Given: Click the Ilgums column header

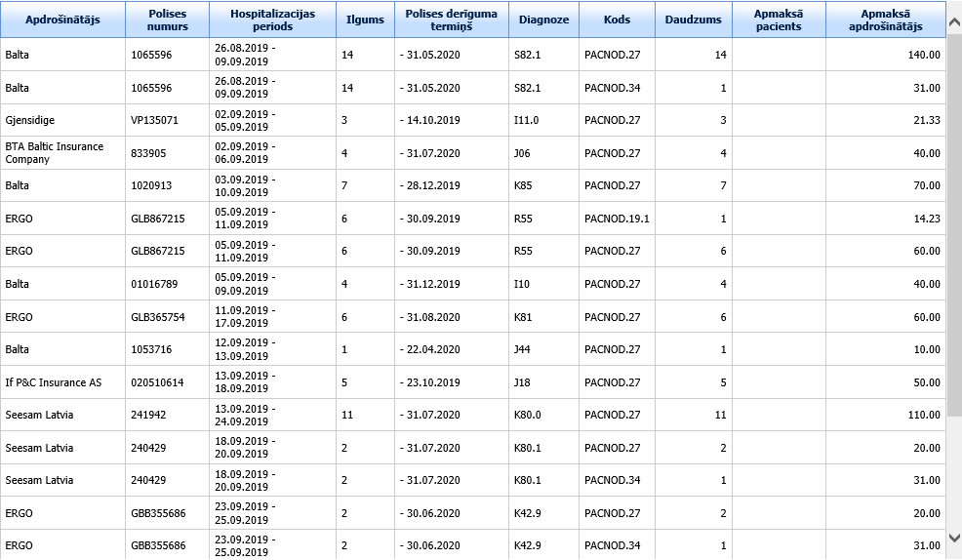Looking at the screenshot, I should coord(365,20).
